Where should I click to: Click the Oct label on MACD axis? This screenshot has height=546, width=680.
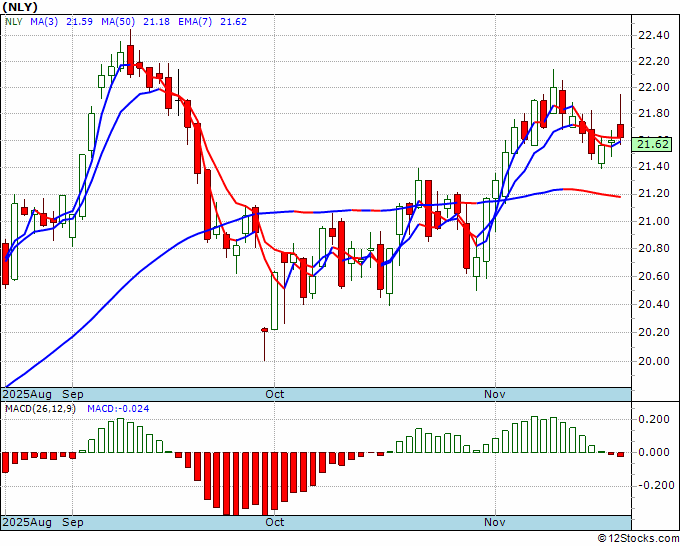[x=275, y=522]
